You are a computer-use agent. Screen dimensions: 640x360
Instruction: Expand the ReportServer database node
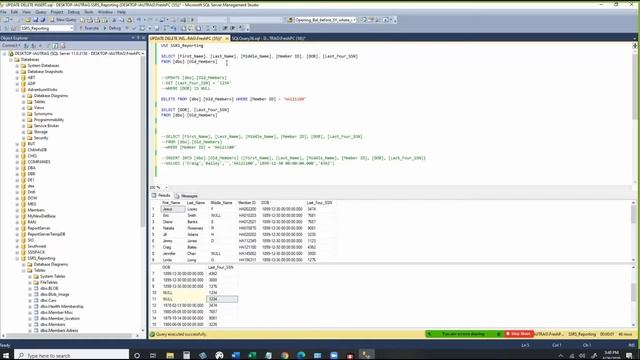click(x=17, y=228)
